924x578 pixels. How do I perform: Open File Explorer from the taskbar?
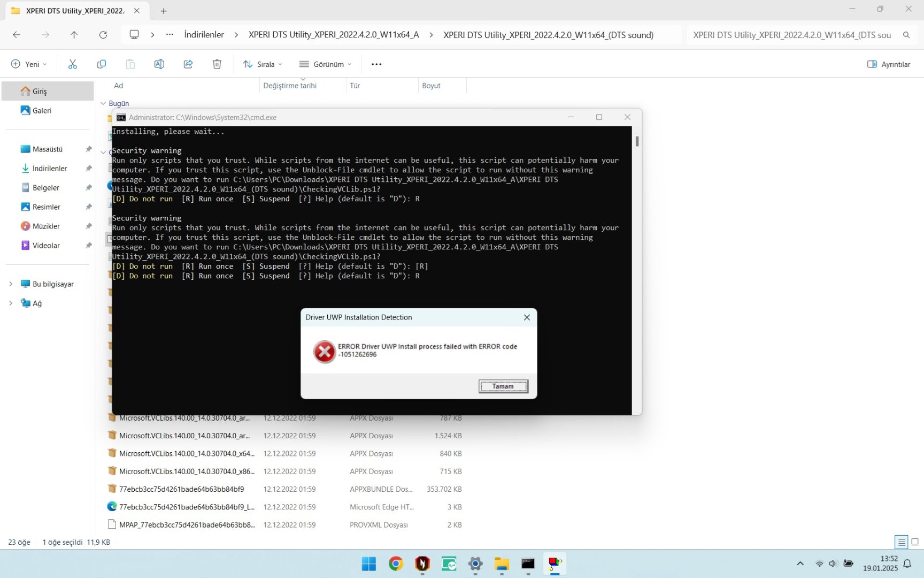(502, 564)
